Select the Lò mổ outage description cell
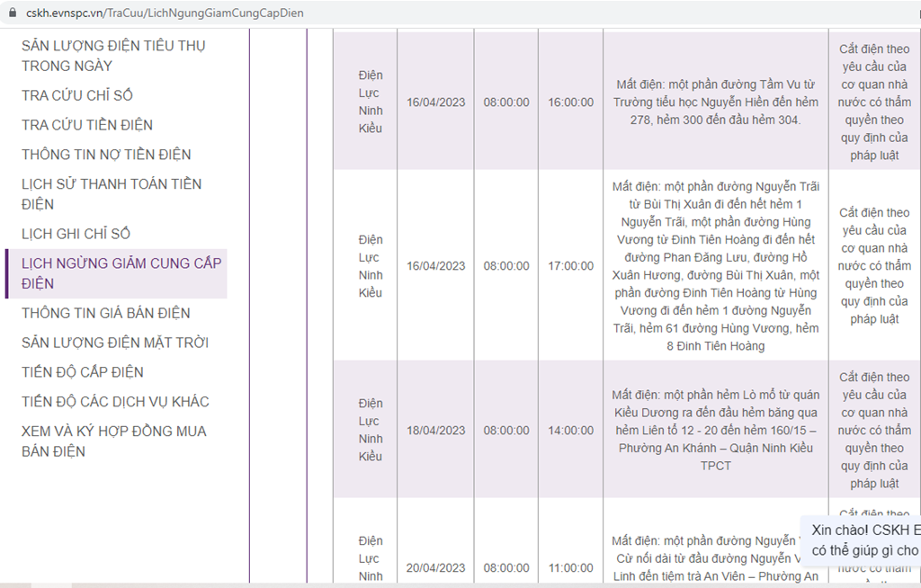This screenshot has height=588, width=921. pos(715,430)
